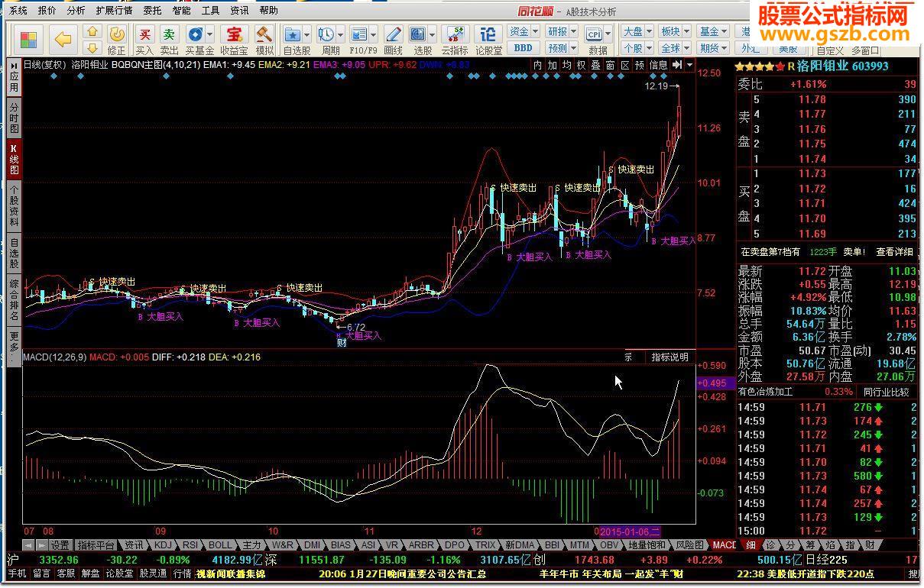Open the 分析 menu
Viewport: 924px width, 588px height.
(76, 11)
